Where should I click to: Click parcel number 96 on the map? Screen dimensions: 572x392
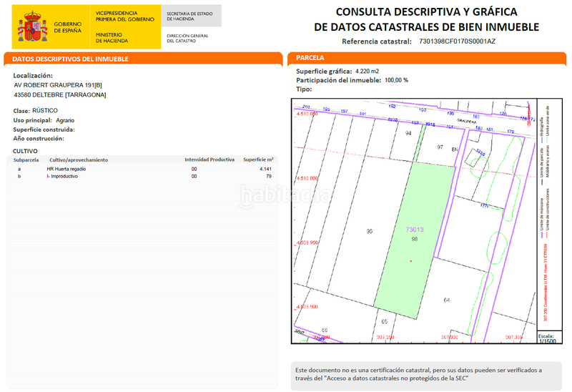click(369, 231)
